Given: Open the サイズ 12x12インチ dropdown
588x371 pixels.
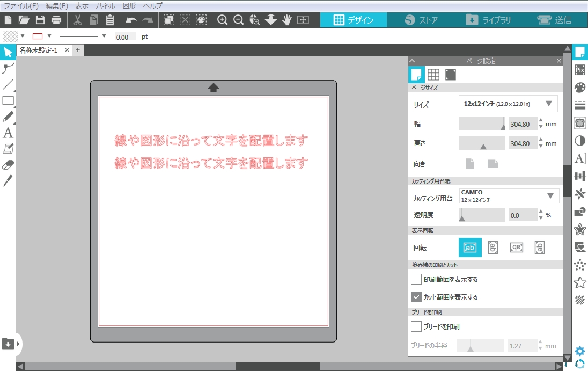Looking at the screenshot, I should tap(508, 104).
